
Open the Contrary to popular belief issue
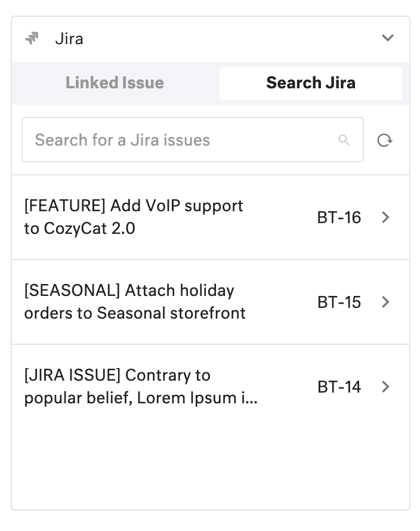[141, 387]
